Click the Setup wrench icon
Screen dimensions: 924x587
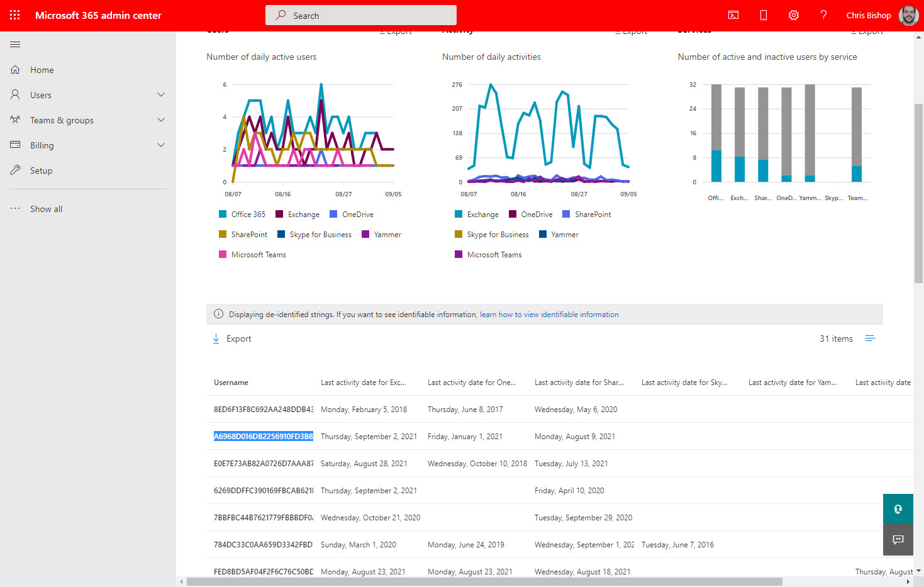pos(15,171)
